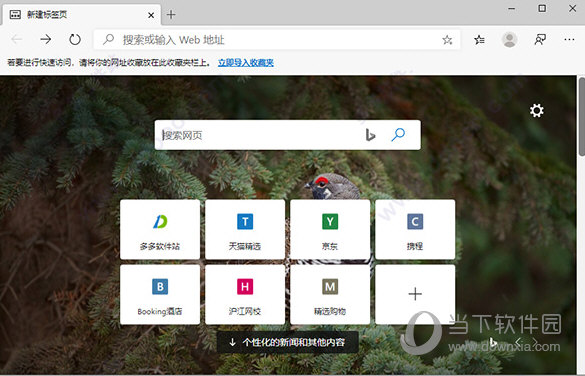Open the settings and more menu
585x376 pixels.
click(x=569, y=39)
